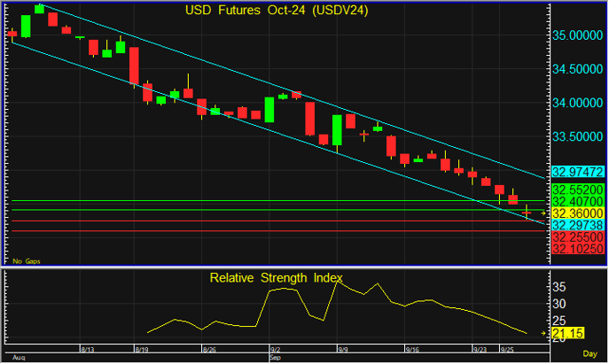Click the Relative Strength Index label
609x364 pixels.
(x=276, y=278)
